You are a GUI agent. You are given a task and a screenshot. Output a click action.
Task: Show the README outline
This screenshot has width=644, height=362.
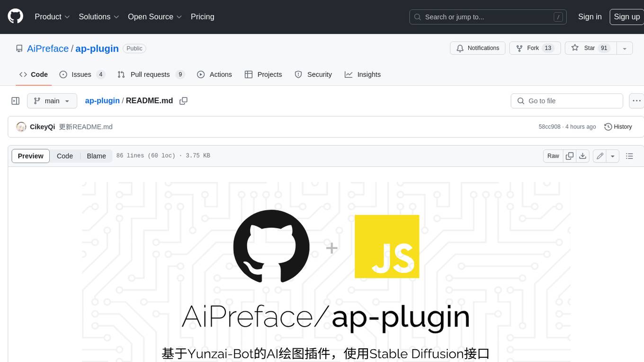tap(629, 156)
